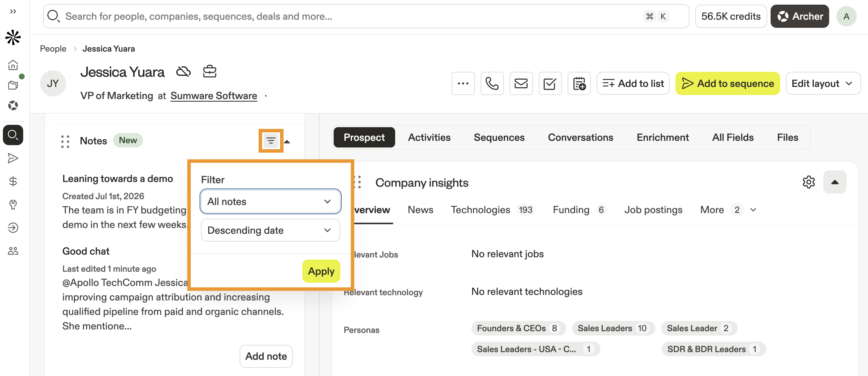
Task: Click the schedule meeting calendar icon
Action: pyautogui.click(x=579, y=83)
